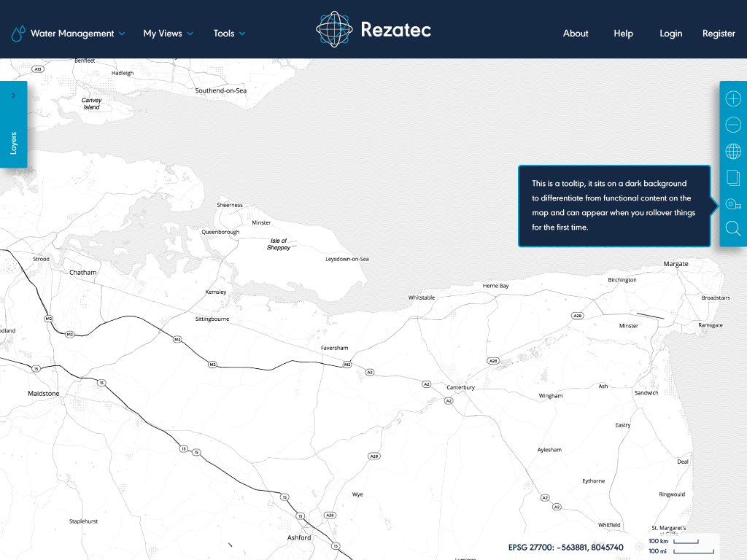Click the Chatham map label
Image resolution: width=747 pixels, height=560 pixels.
pyautogui.click(x=83, y=273)
